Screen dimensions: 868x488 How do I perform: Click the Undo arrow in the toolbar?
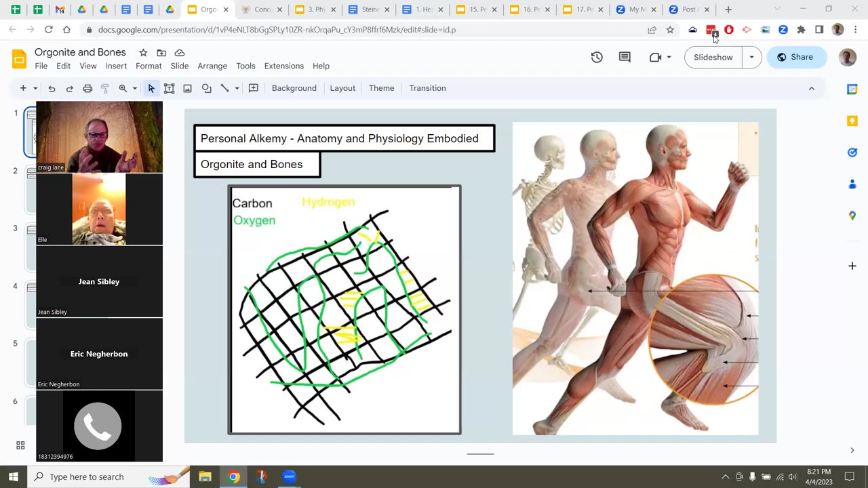click(x=52, y=88)
